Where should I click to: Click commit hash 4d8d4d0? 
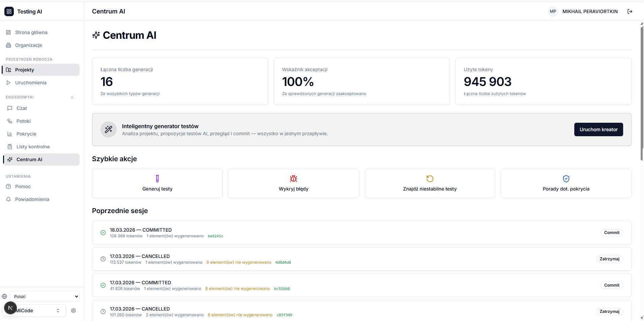[x=283, y=262]
